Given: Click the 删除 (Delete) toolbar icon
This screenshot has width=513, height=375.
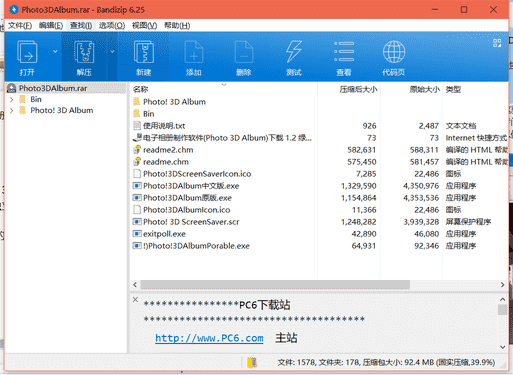Looking at the screenshot, I should (x=244, y=52).
